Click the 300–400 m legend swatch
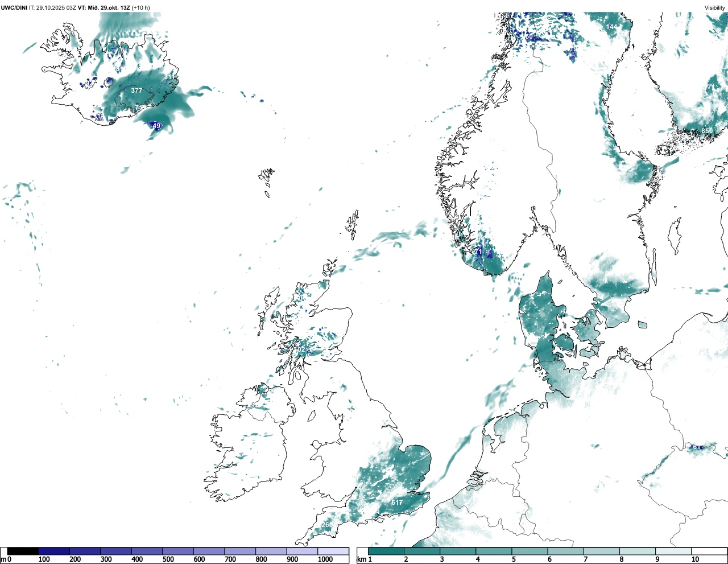This screenshot has width=728, height=564. pos(116,551)
